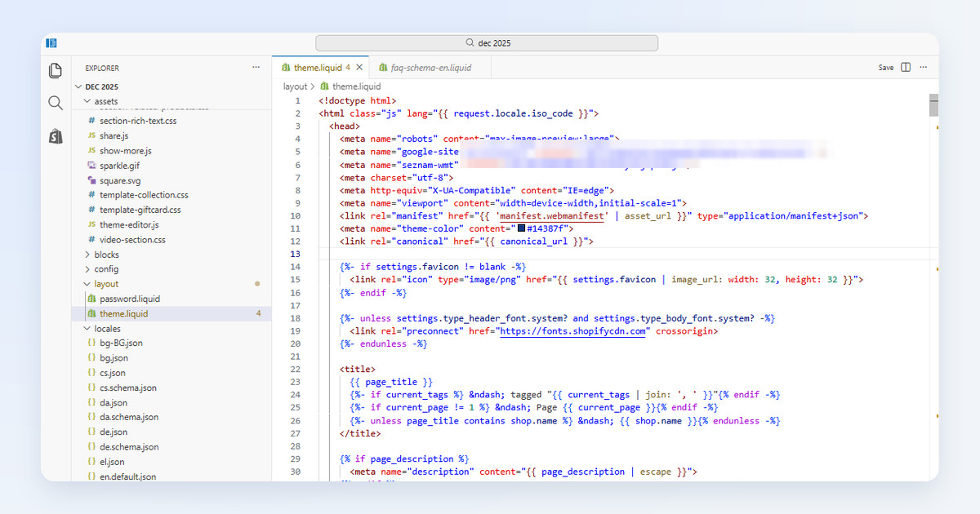The height and width of the screenshot is (514, 980).
Task: Open cs.json locale file
Action: pos(113,373)
